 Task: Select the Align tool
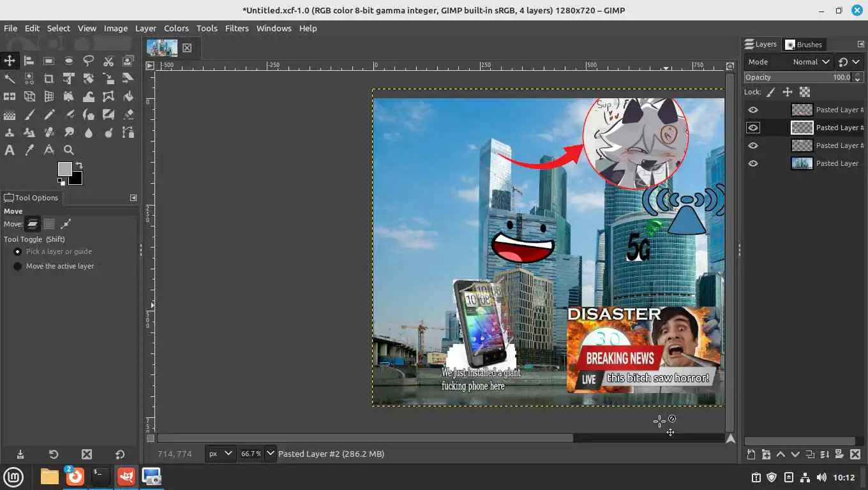tap(29, 61)
